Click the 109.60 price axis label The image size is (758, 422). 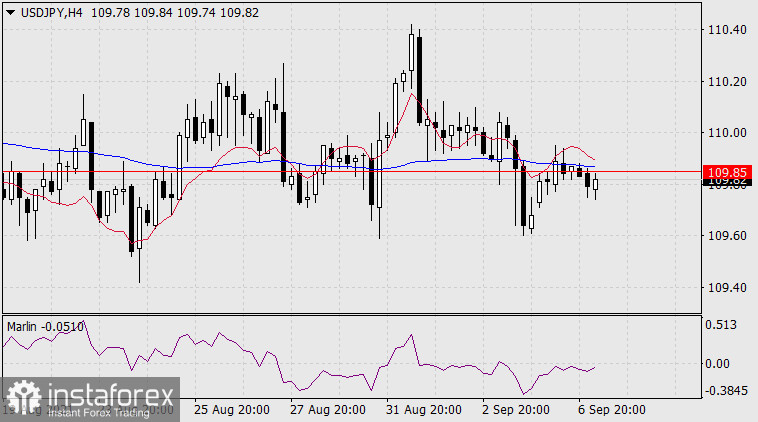pyautogui.click(x=726, y=236)
